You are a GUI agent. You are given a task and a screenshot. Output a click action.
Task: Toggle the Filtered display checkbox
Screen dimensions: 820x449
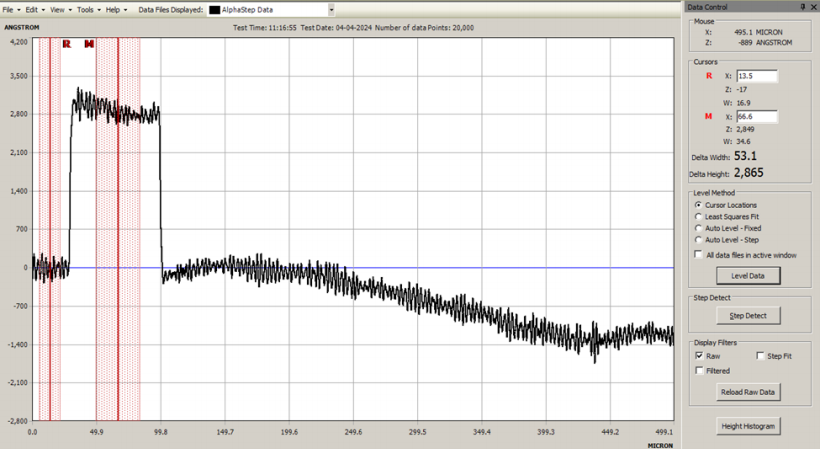point(699,370)
